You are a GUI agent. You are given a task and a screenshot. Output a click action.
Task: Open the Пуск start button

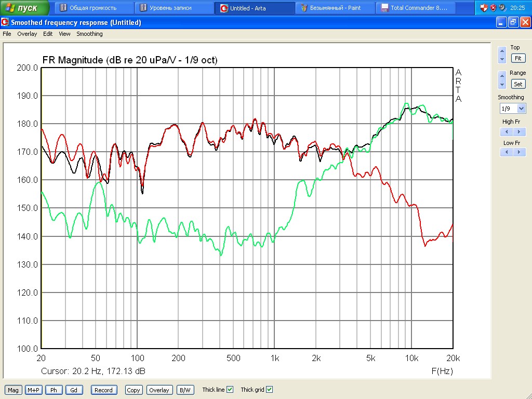click(x=24, y=8)
